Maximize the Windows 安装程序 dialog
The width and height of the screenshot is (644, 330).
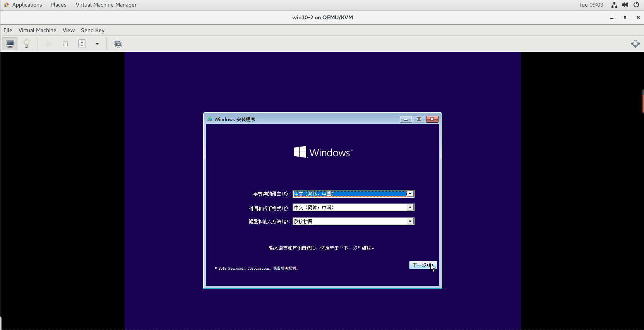(x=419, y=119)
